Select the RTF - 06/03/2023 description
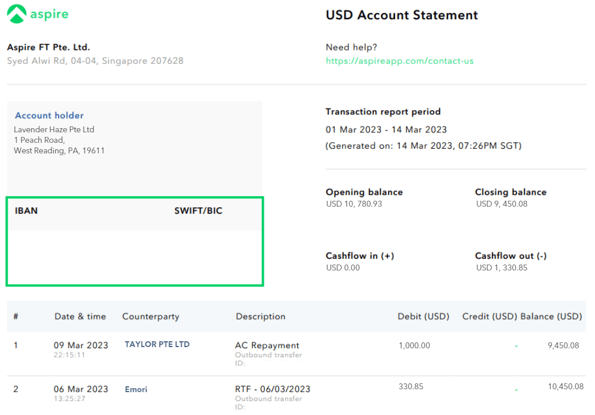595x415 pixels. tap(272, 389)
